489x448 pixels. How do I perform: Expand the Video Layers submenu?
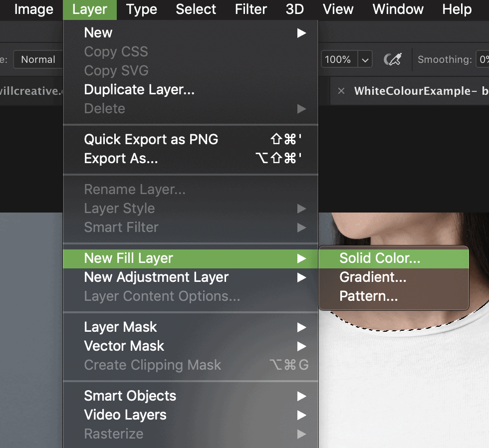point(191,415)
